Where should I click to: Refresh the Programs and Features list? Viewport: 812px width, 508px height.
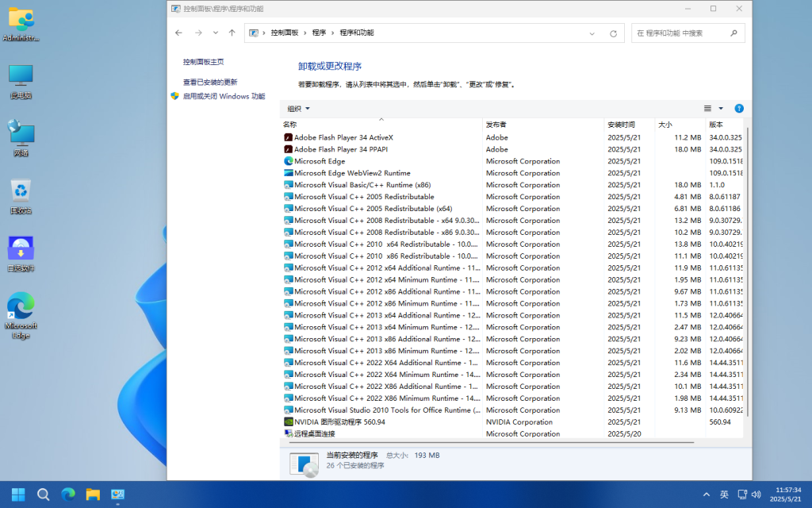[613, 33]
